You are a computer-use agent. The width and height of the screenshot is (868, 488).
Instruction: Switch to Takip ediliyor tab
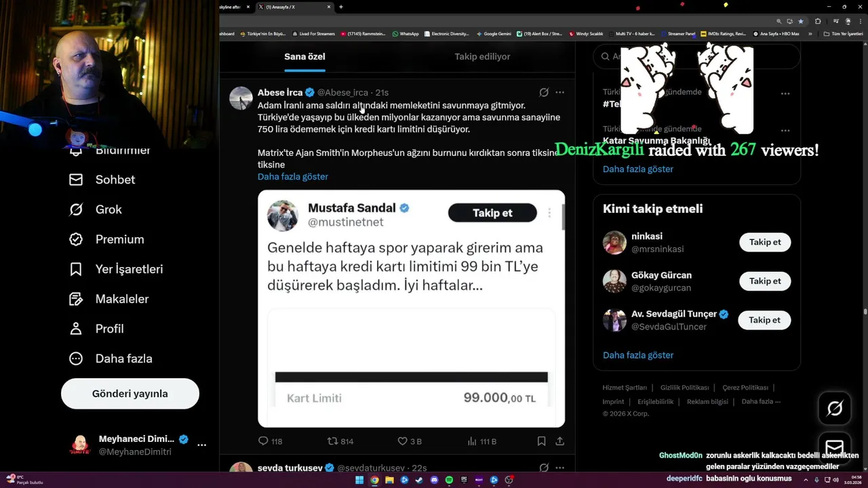pos(482,56)
